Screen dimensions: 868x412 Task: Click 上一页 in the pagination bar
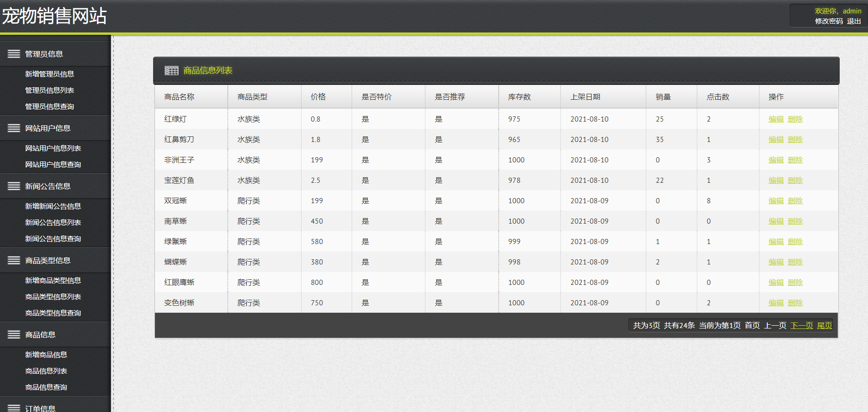tap(775, 326)
